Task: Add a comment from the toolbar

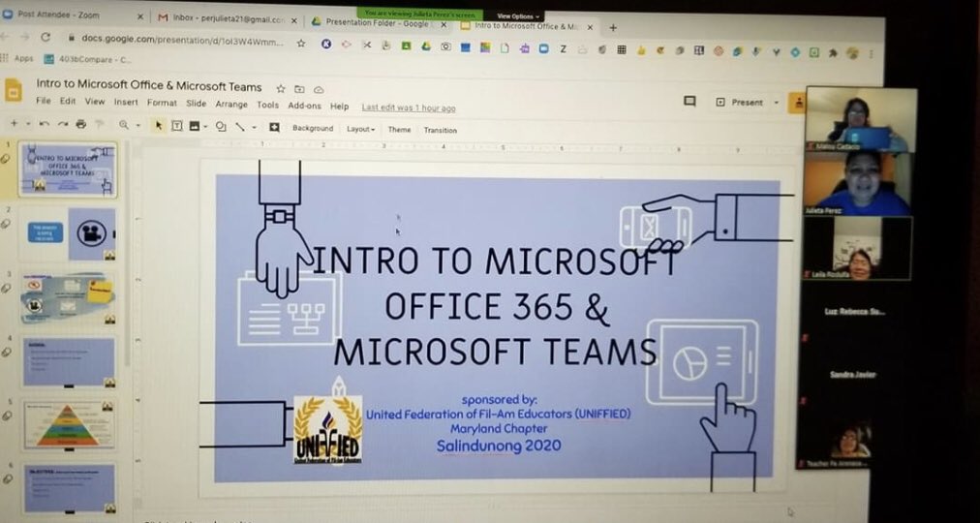Action: (x=274, y=127)
